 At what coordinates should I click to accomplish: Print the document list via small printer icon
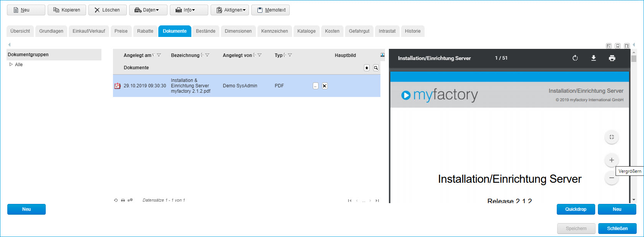point(123,200)
